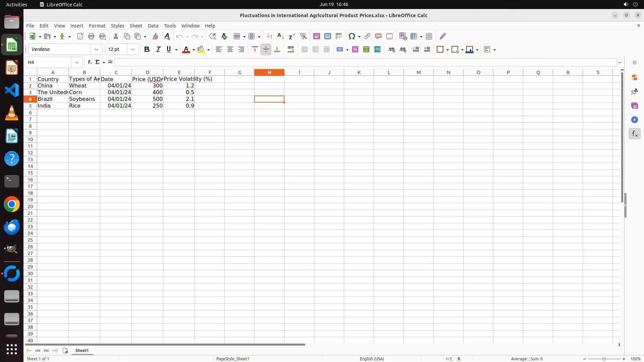
Task: Click the Sort Ascending icon
Action: point(281,36)
